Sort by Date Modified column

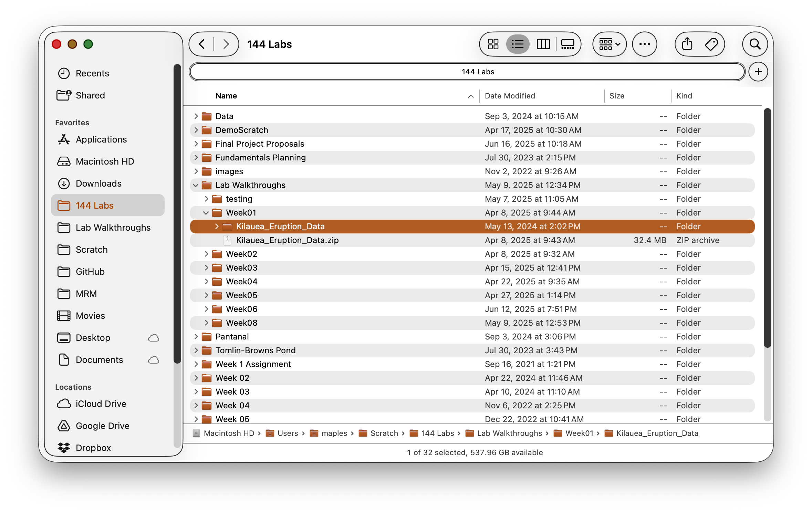click(x=510, y=96)
